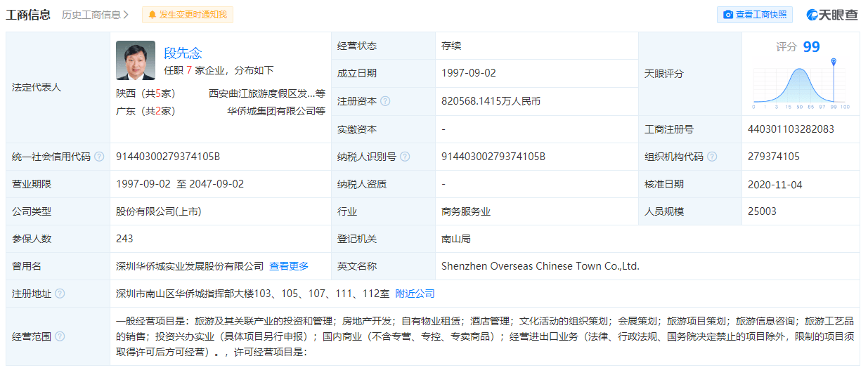Open 华侨城集团有限公司等 company link
Screen dimensions: 868x368
(x=276, y=110)
